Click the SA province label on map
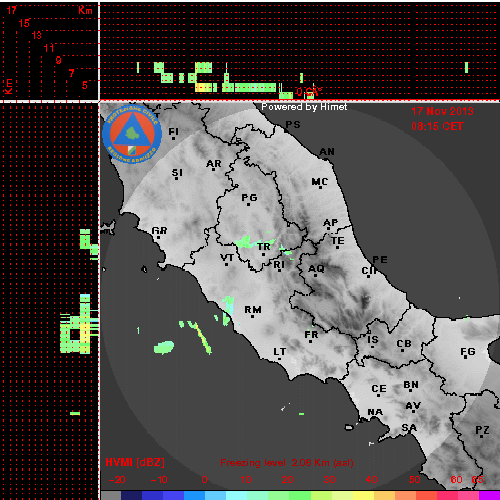The width and height of the screenshot is (500, 500). click(x=409, y=427)
